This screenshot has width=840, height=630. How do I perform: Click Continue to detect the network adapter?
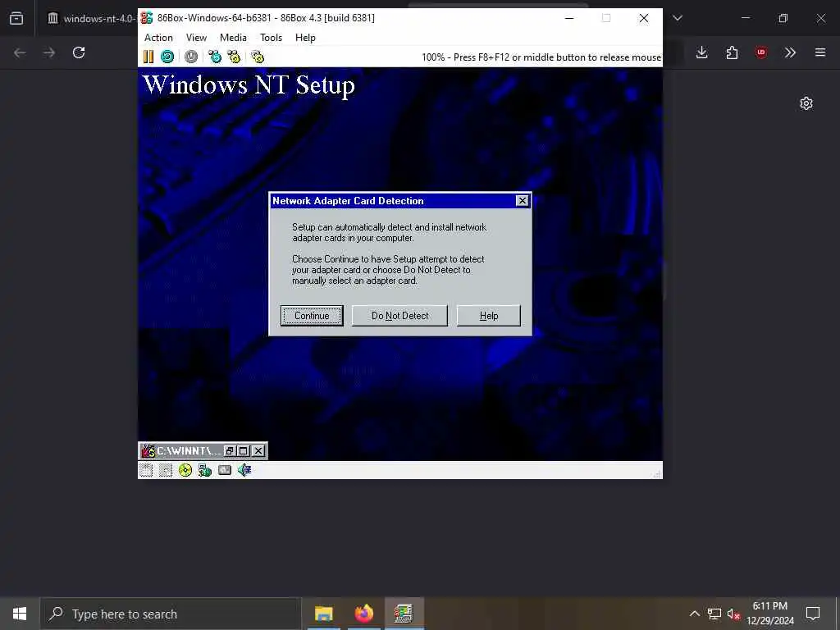click(x=312, y=316)
